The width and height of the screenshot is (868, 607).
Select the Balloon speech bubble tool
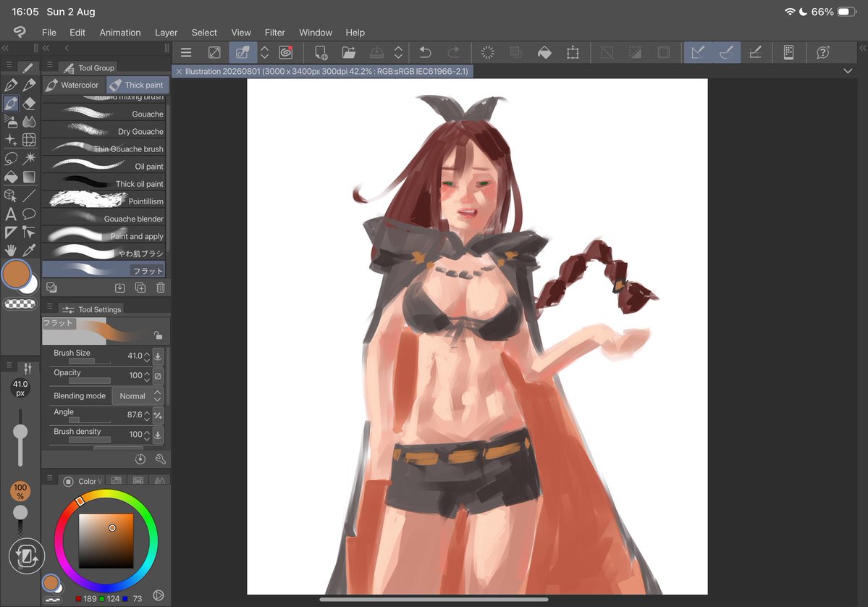[x=29, y=214]
